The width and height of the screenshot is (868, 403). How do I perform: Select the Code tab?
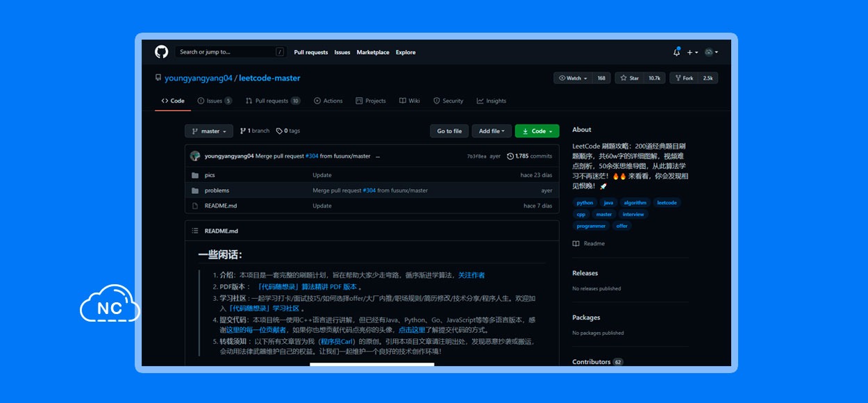[x=173, y=101]
